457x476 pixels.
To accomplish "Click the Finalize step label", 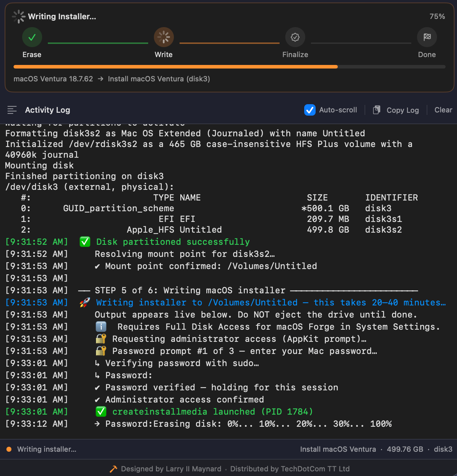I will click(x=295, y=55).
